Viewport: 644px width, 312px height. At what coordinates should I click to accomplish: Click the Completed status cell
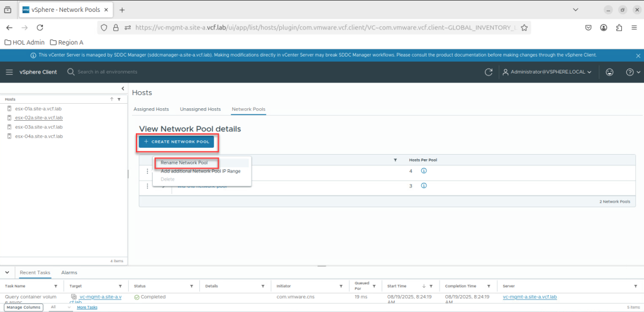150,297
